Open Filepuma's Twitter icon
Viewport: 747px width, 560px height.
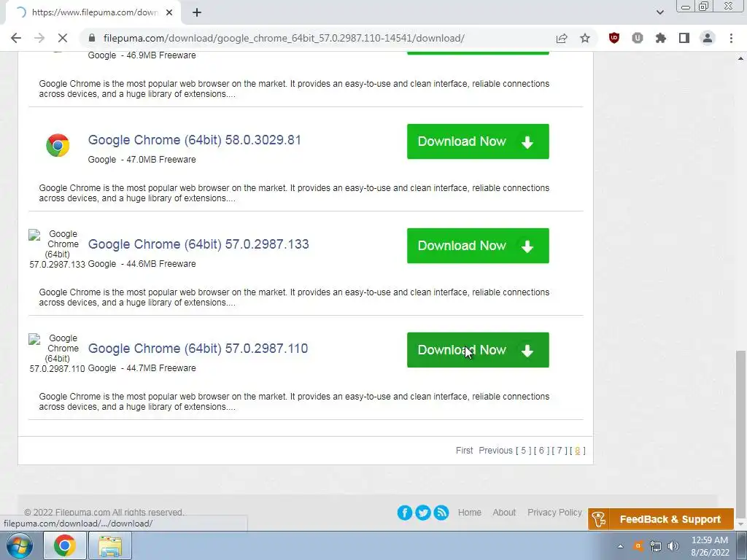click(423, 513)
